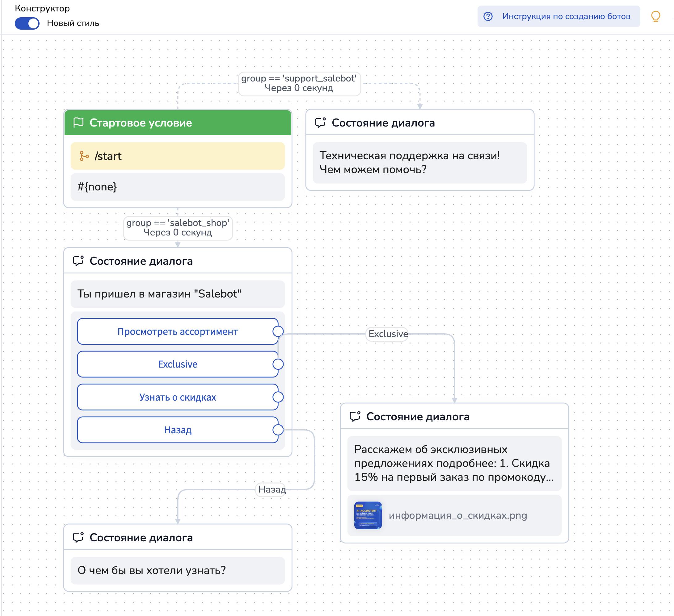The image size is (674, 616).
Task: Click the flag icon in Стартовое условие
Action: click(x=78, y=123)
